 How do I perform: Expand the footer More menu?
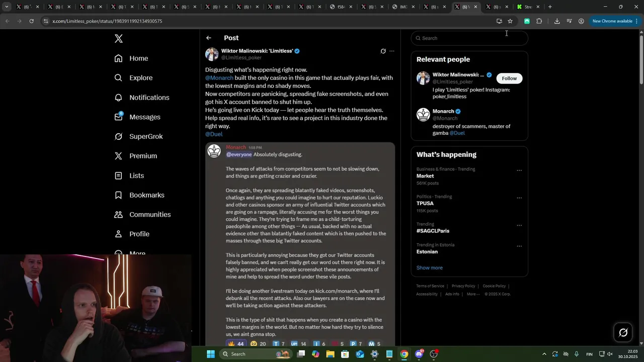473,294
